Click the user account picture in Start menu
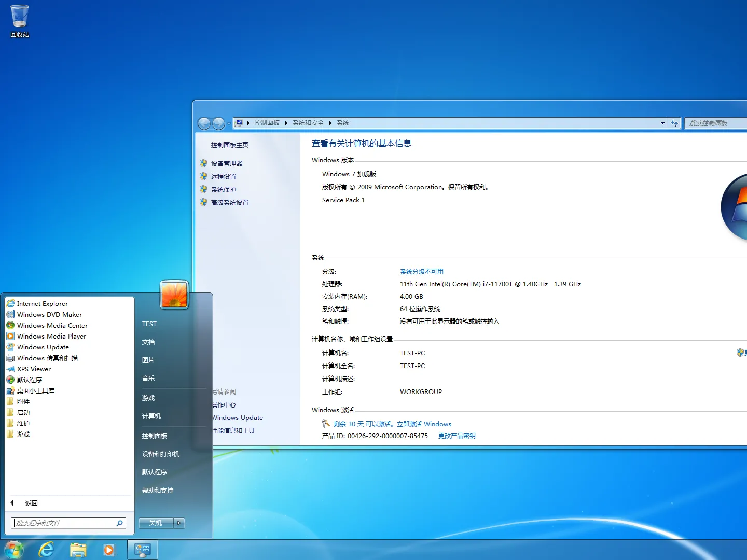Viewport: 747px width, 560px height. [x=174, y=294]
